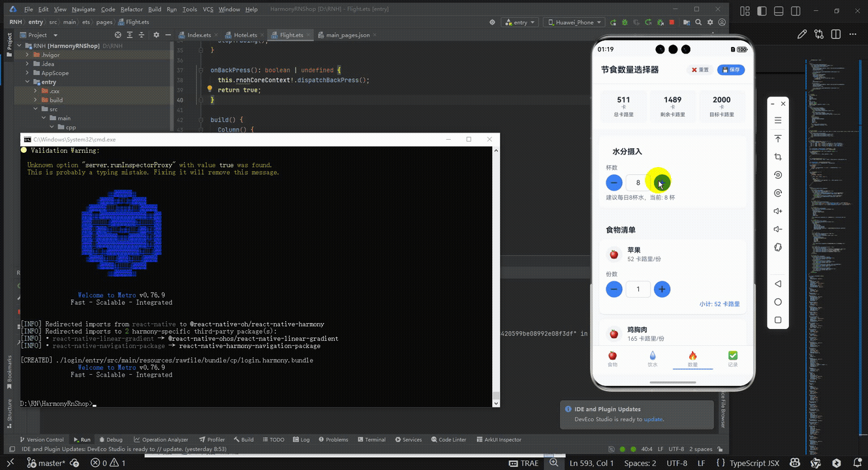Click the update link in IDE notification
The width and height of the screenshot is (868, 470).
click(653, 419)
